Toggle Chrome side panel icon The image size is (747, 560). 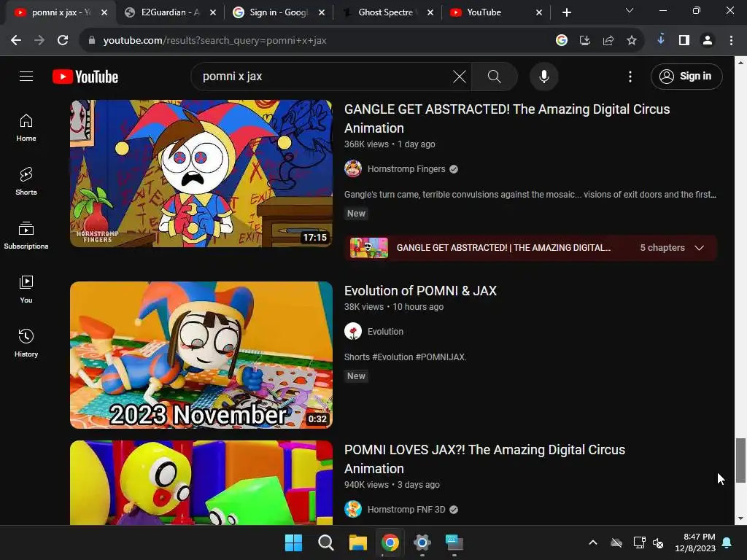point(684,41)
